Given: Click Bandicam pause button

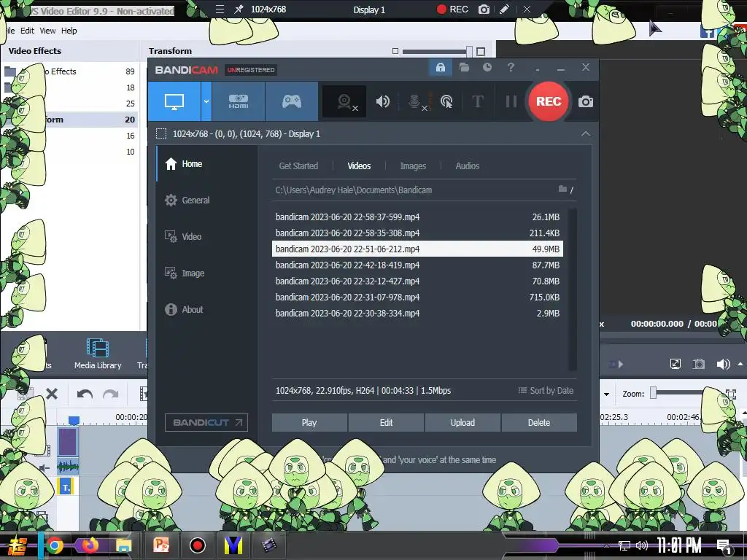Looking at the screenshot, I should coord(511,101).
